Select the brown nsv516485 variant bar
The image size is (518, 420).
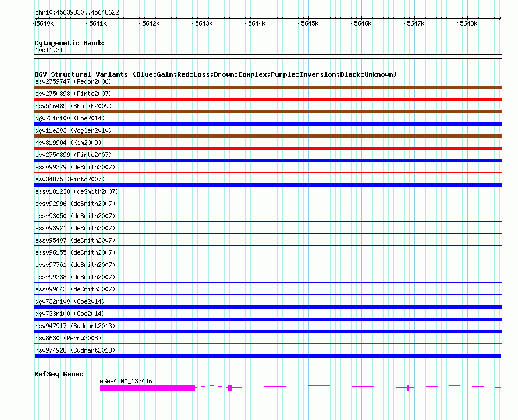coord(268,112)
